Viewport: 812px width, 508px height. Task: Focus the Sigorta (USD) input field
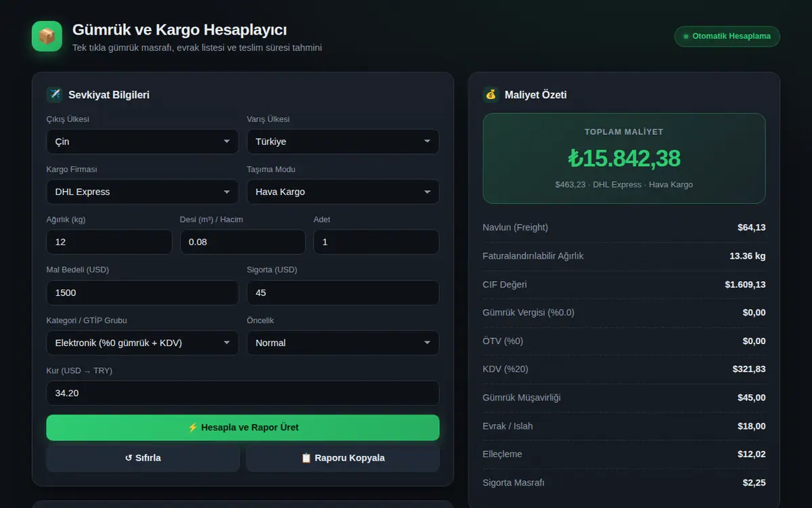click(x=343, y=293)
